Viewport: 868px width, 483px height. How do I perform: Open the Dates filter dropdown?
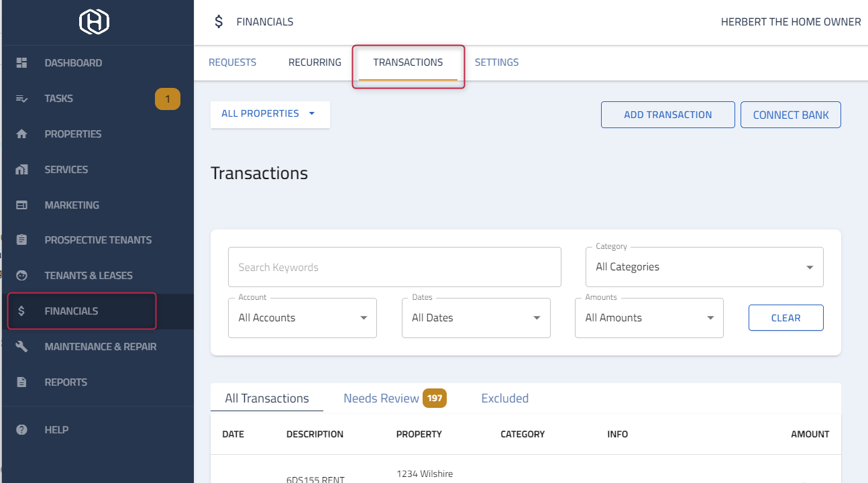pyautogui.click(x=476, y=318)
